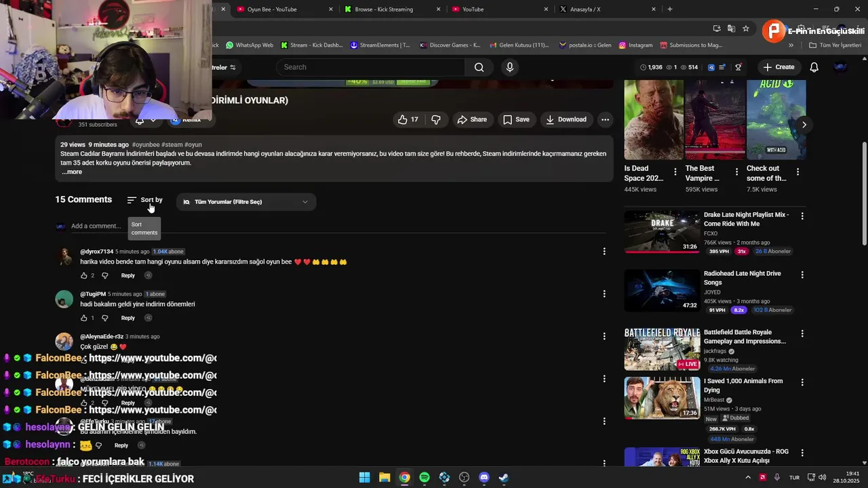Dislike @TugiPM's comment
868x488 pixels.
tap(104, 318)
